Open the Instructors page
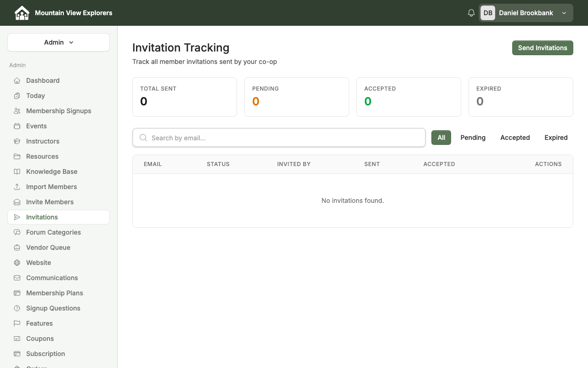This screenshot has height=368, width=588. click(58, 141)
